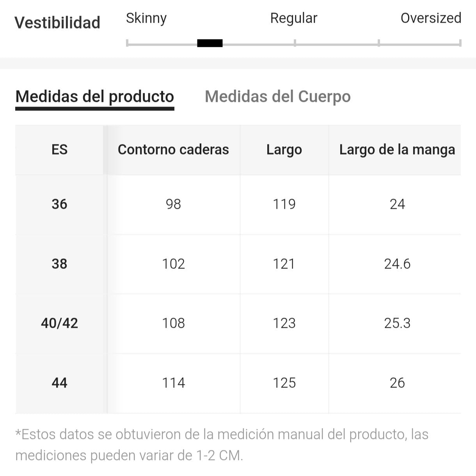Click the ES column header
The width and height of the screenshot is (476, 476).
(x=59, y=149)
